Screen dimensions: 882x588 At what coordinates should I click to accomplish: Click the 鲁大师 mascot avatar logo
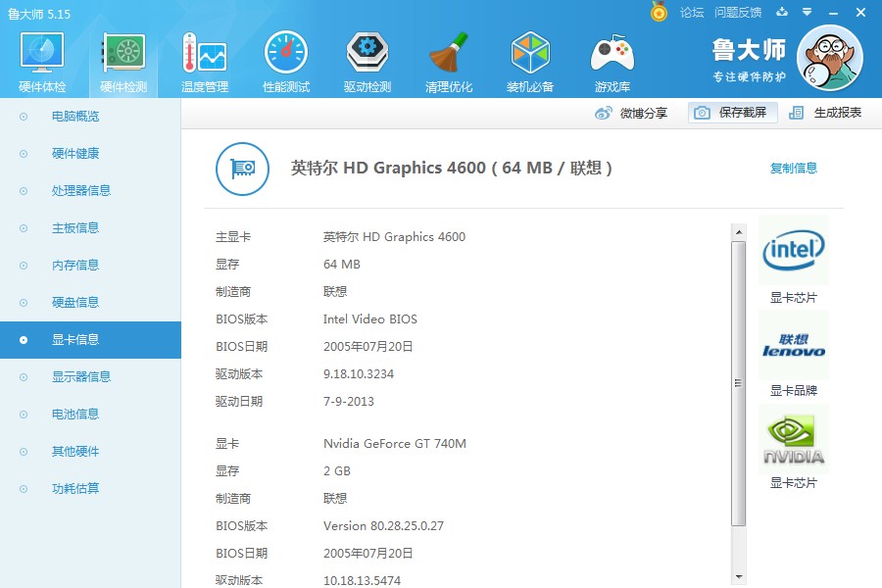(x=829, y=56)
